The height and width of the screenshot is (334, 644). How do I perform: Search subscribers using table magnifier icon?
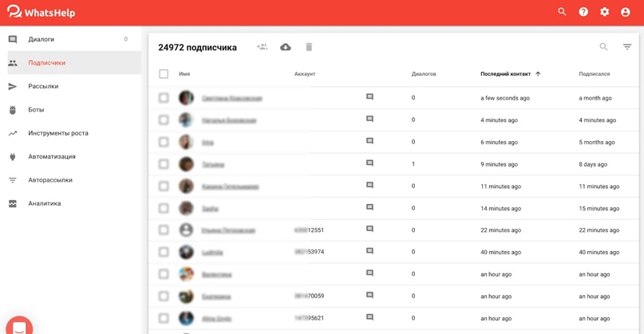pos(603,47)
